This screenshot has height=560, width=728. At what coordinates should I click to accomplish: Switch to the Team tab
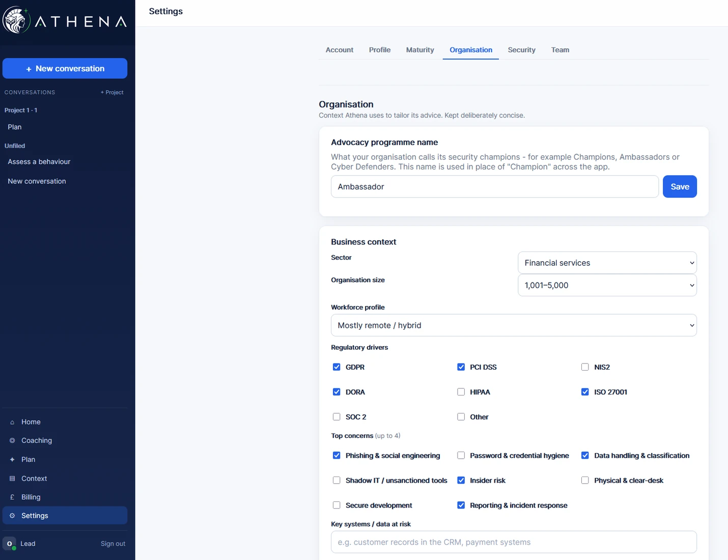point(560,50)
